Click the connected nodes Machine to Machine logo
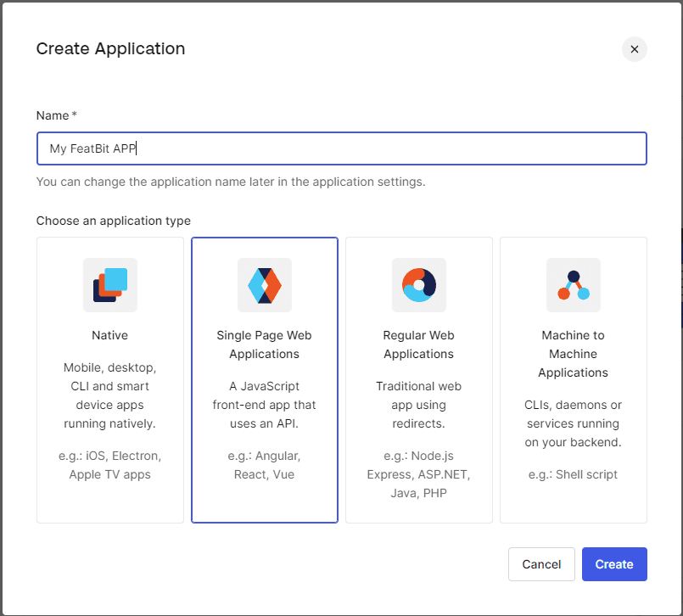 pos(573,285)
